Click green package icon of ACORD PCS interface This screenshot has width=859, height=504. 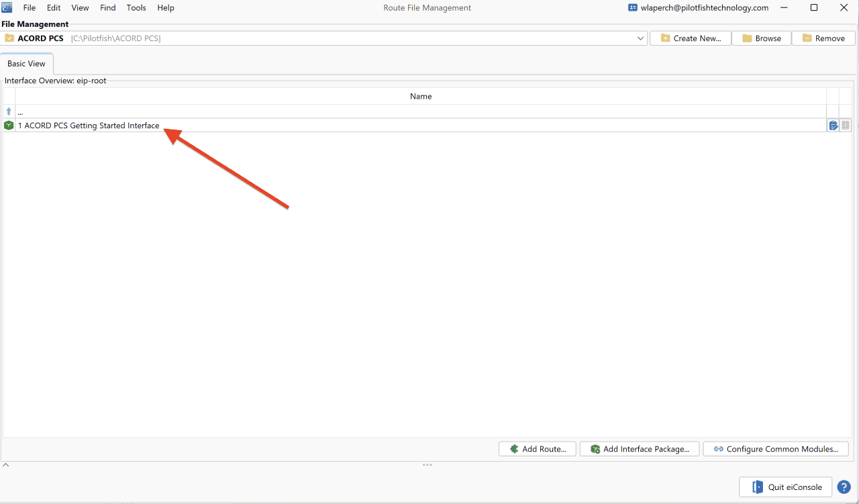coord(9,125)
